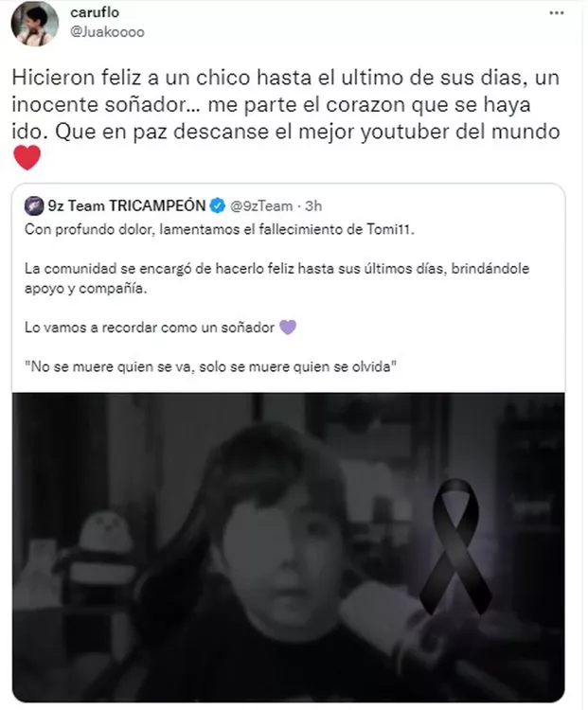The height and width of the screenshot is (710, 588).
Task: Click the paragraph beginning La comunidad se encargó
Action: (276, 278)
